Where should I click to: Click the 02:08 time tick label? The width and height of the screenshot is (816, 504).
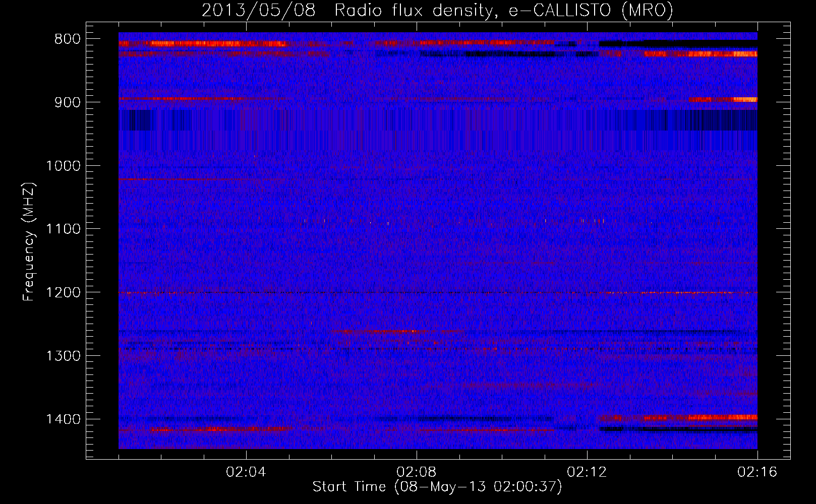pyautogui.click(x=417, y=472)
